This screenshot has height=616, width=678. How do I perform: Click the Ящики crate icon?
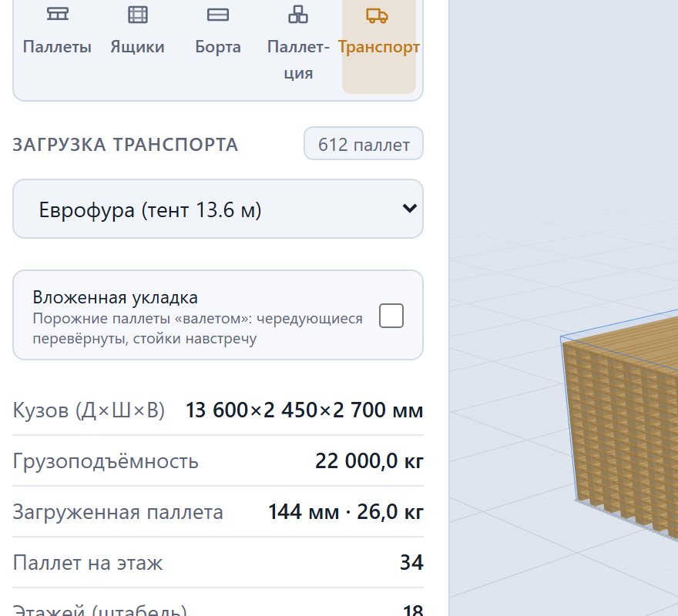(x=137, y=15)
